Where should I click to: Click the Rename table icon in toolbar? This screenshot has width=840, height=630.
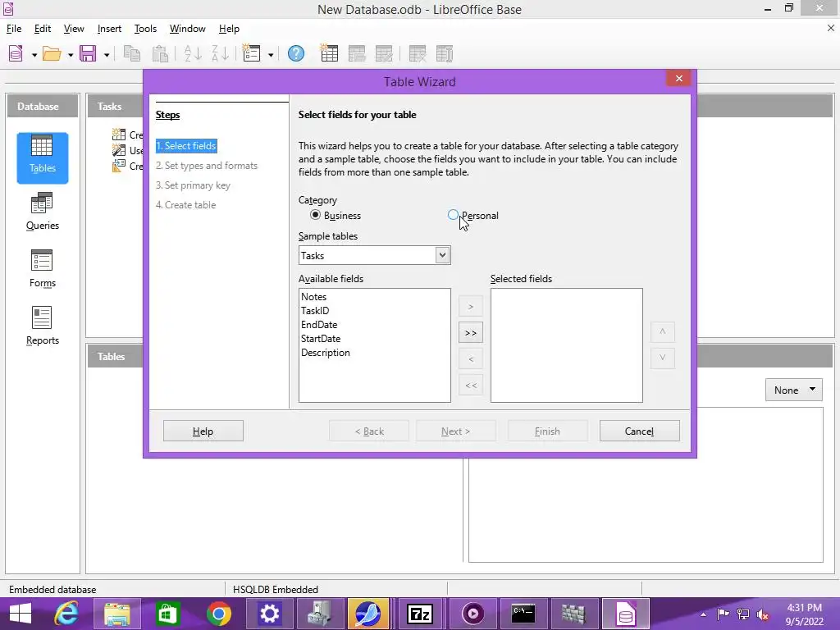(445, 53)
